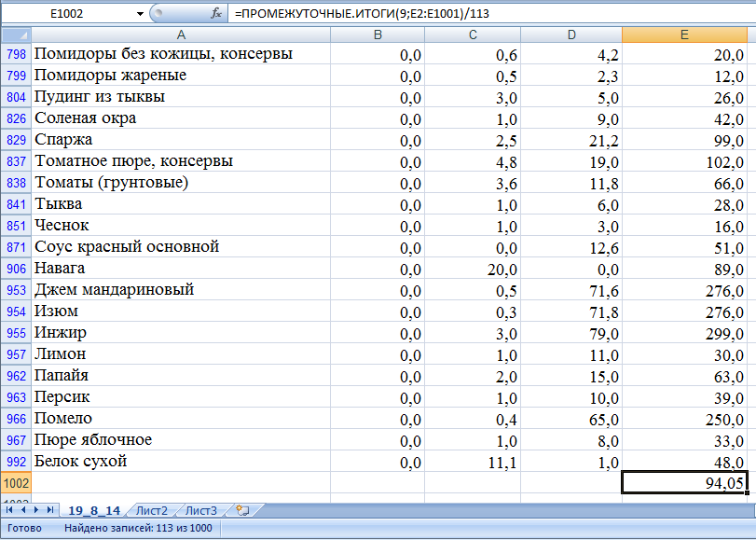Click cell 'Помидоры жареные'

pyautogui.click(x=181, y=76)
